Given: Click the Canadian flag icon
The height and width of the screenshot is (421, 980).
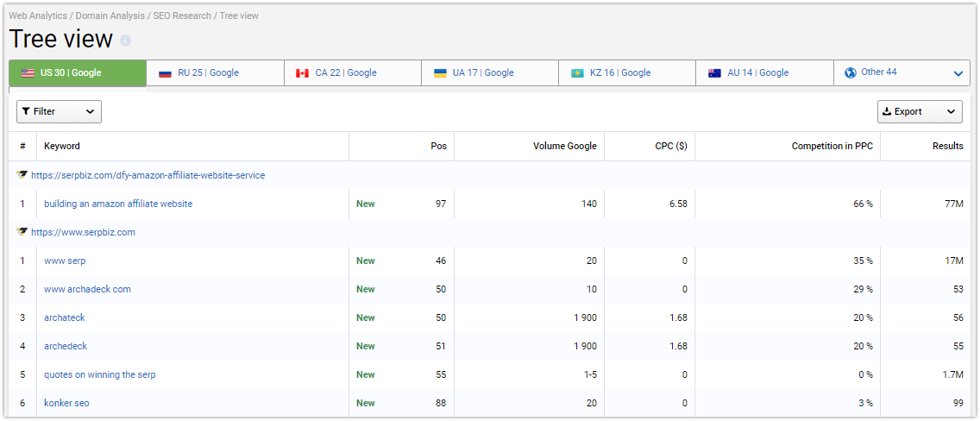Looking at the screenshot, I should (303, 73).
